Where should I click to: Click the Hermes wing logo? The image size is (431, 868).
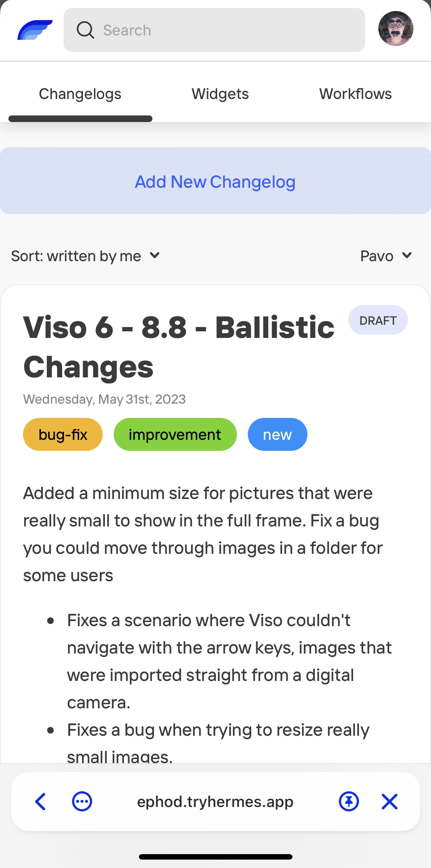point(35,30)
